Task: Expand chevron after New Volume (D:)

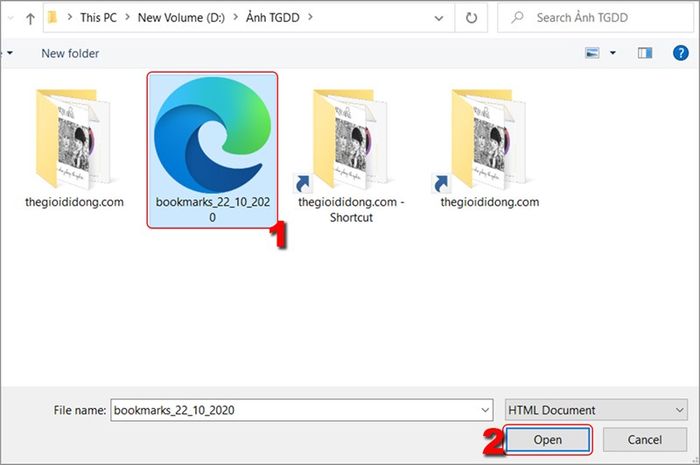Action: click(x=236, y=17)
